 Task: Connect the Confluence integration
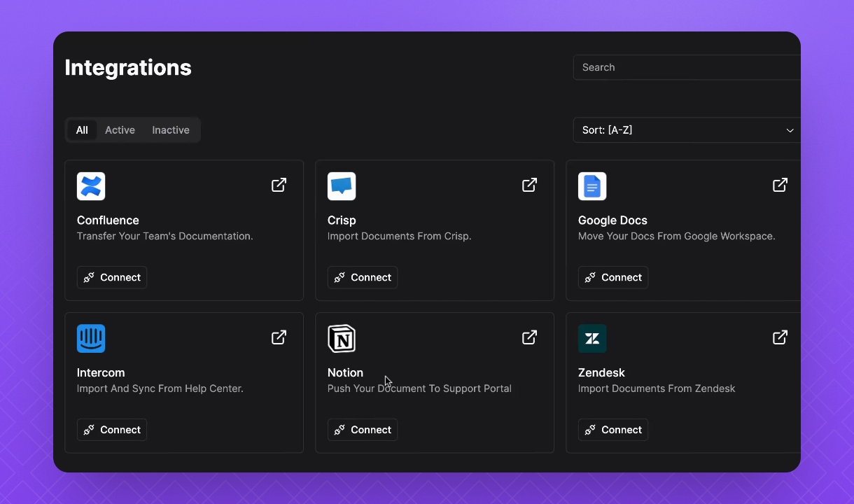[112, 277]
